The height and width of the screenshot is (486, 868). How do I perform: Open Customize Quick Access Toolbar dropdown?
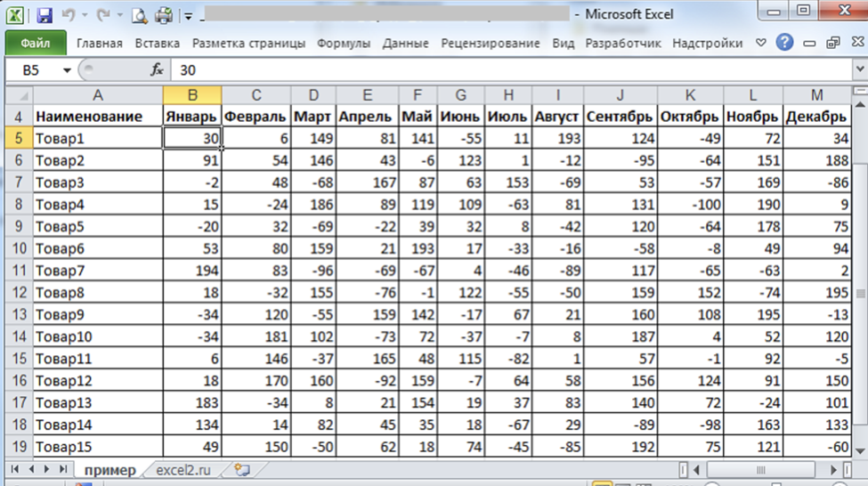click(189, 16)
